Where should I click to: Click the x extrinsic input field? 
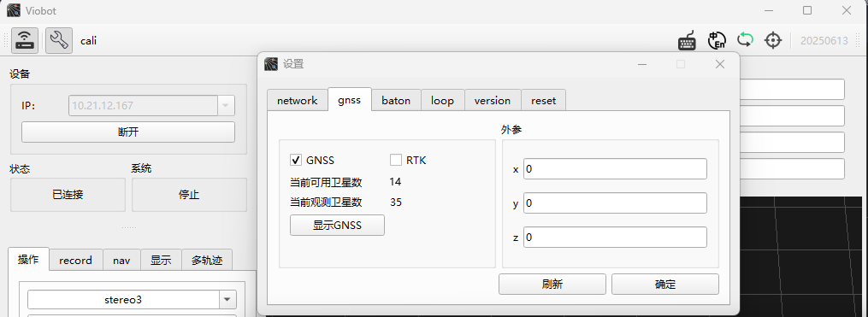615,168
